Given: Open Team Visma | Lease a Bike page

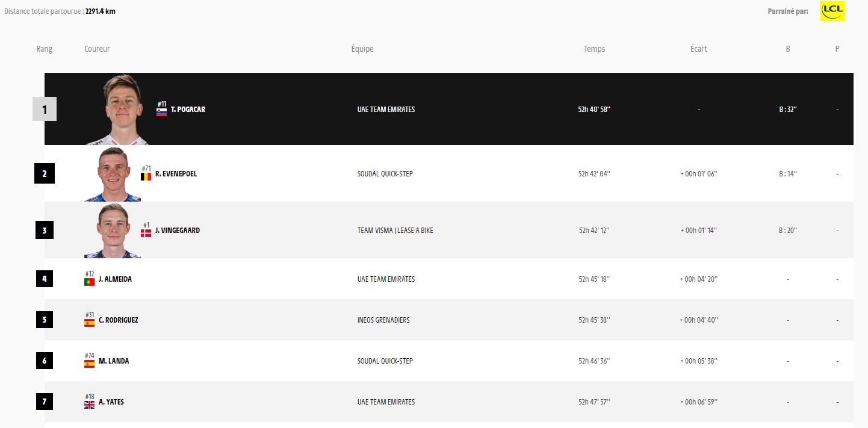Looking at the screenshot, I should click(395, 231).
